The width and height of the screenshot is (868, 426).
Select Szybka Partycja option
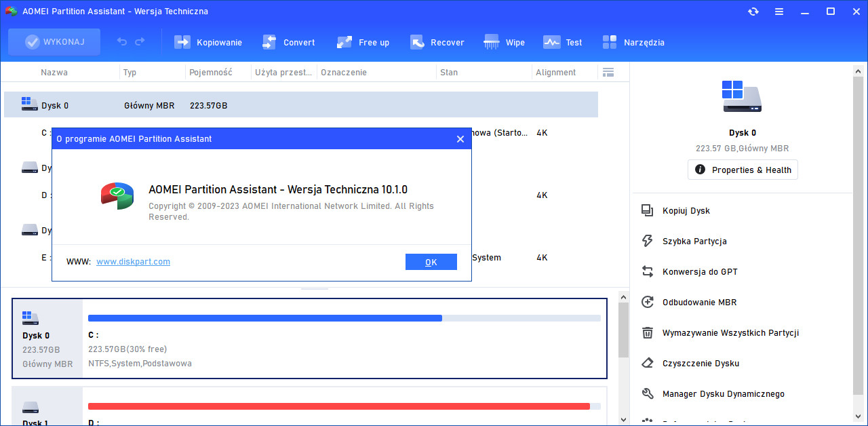click(694, 241)
